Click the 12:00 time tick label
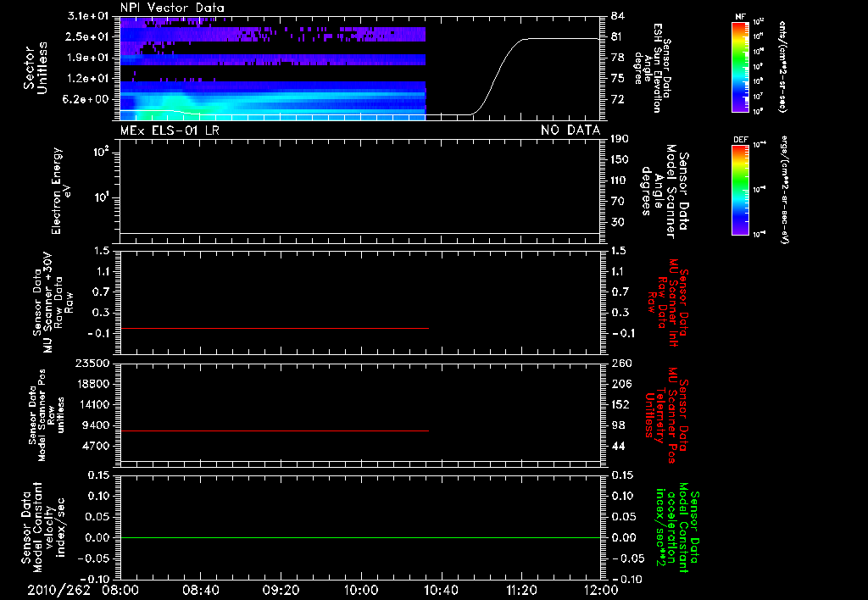Screen dimensions: 868x600 (601, 590)
